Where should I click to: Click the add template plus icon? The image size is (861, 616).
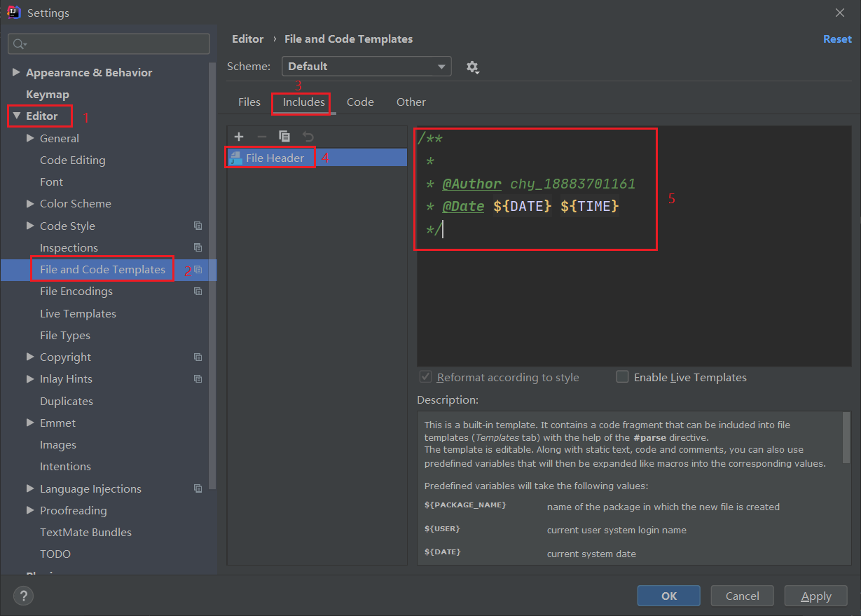239,137
